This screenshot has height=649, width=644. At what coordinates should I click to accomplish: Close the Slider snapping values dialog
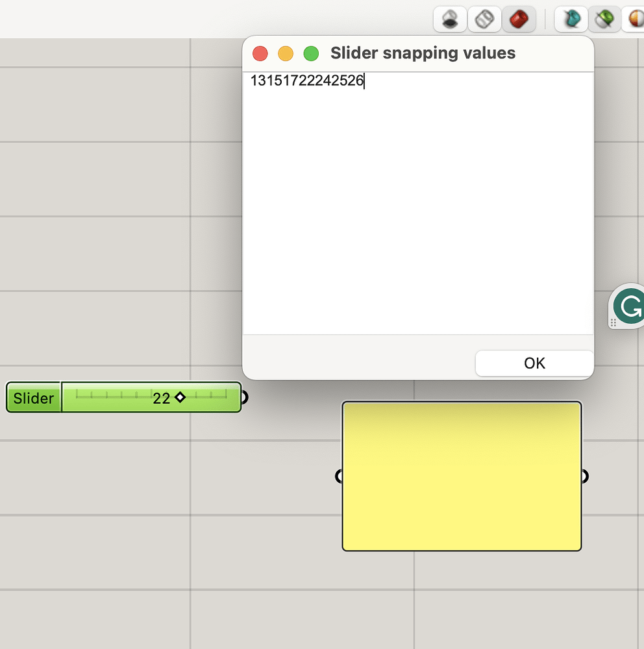(x=260, y=53)
